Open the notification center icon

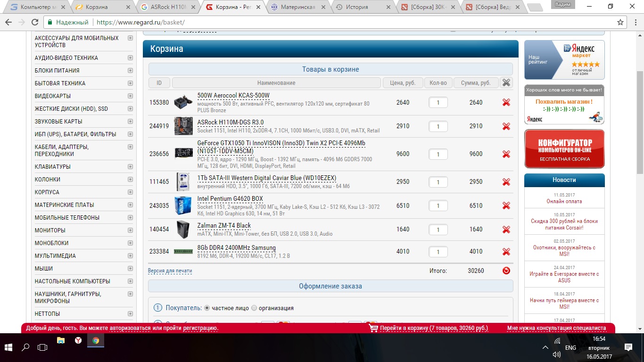coord(628,347)
